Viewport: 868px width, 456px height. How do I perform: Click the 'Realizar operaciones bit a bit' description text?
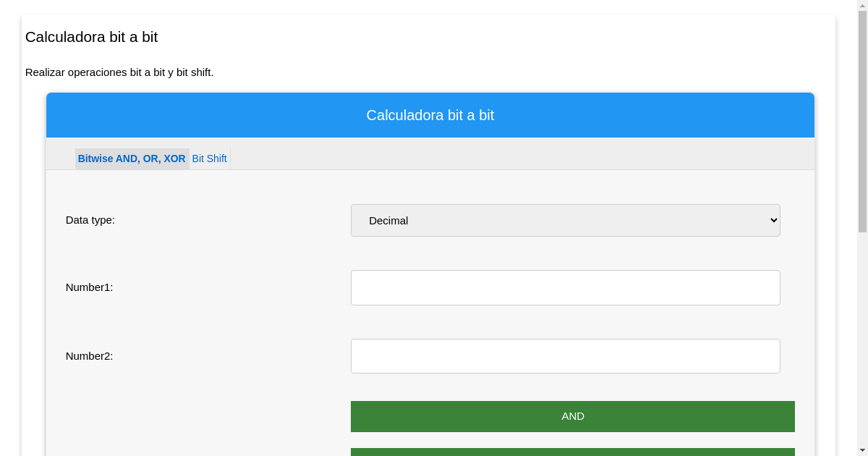tap(119, 72)
